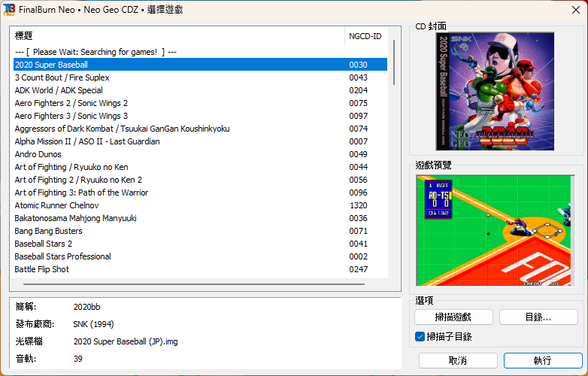Screen dimensions: 588x376
Task: Select Aero Fighters 2 / Sonic Wings 2
Action: (200, 103)
